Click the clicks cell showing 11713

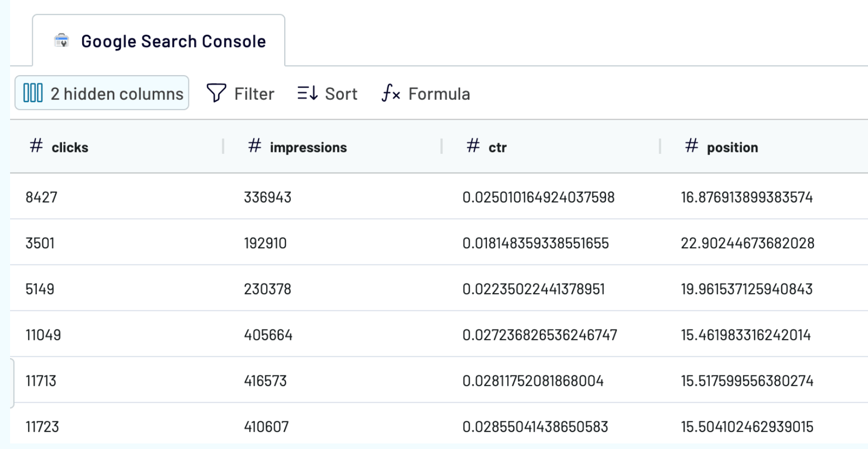coord(41,381)
